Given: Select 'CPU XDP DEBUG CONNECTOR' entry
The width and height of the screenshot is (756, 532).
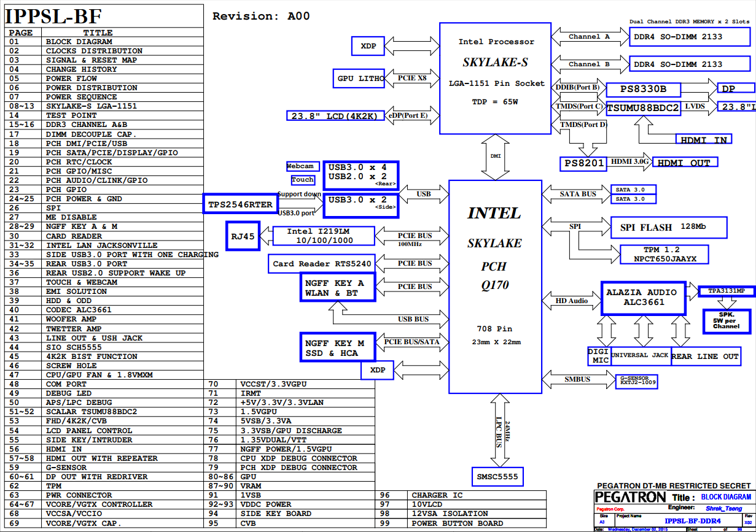Looking at the screenshot, I should [x=289, y=458].
